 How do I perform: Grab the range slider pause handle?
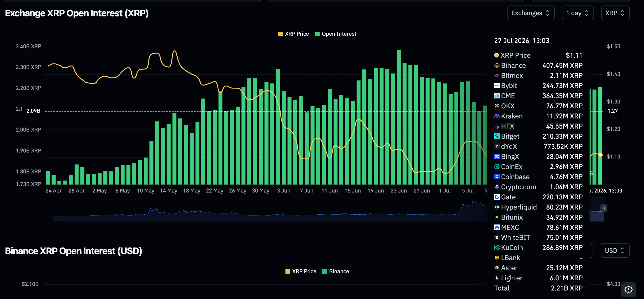[x=604, y=208]
